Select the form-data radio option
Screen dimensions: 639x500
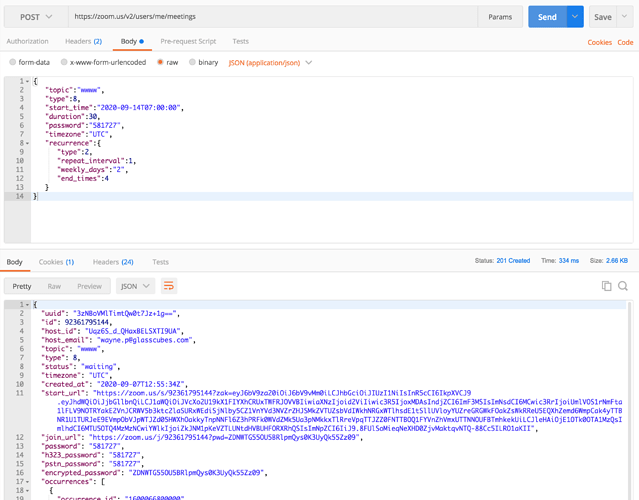[x=13, y=62]
